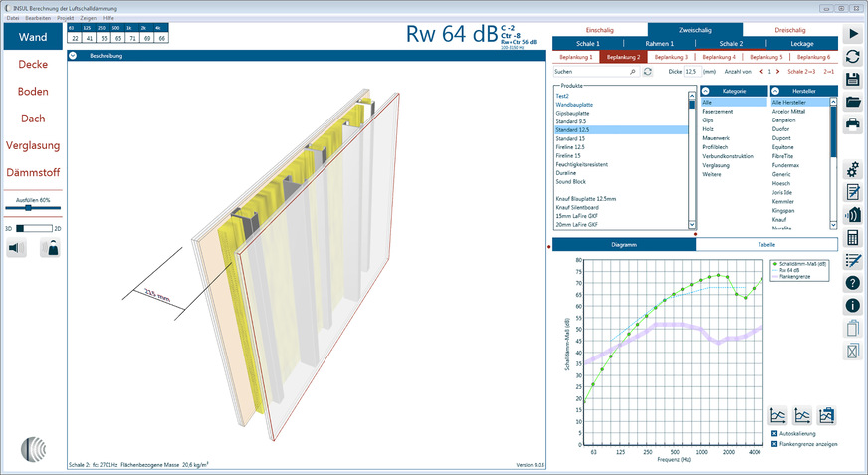
Task: Click the weight icon beside the speaker
Action: click(49, 248)
